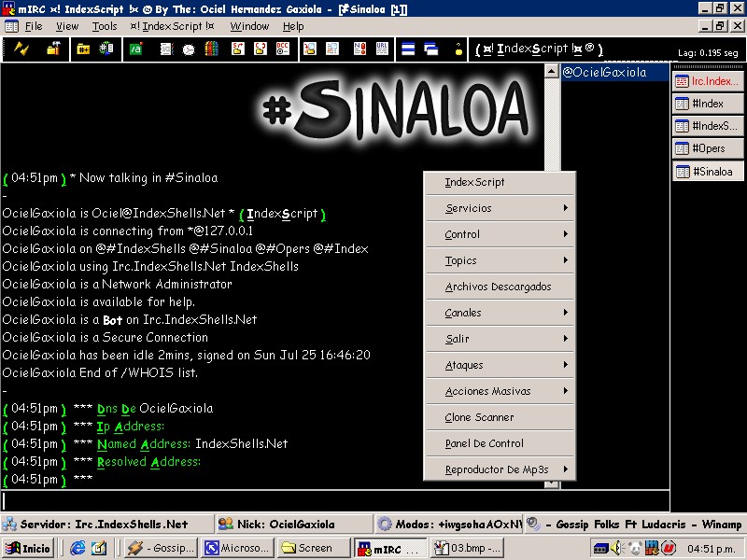747x560 pixels.
Task: Select Archivos Descargados from context menu
Action: [500, 287]
